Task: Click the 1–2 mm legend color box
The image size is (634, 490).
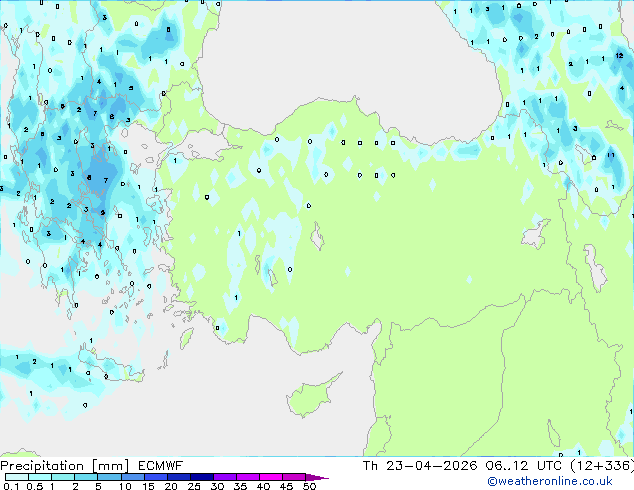Action: 63,477
